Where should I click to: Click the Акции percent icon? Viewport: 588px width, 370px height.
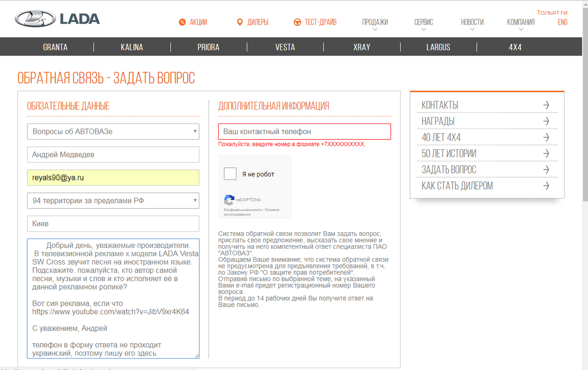pyautogui.click(x=182, y=22)
